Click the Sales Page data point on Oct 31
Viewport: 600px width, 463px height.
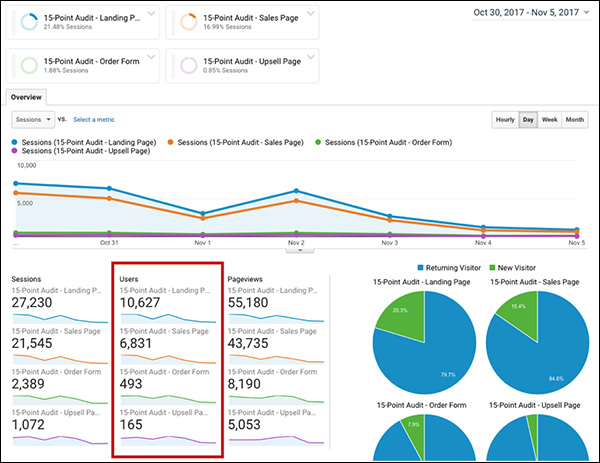[109, 198]
